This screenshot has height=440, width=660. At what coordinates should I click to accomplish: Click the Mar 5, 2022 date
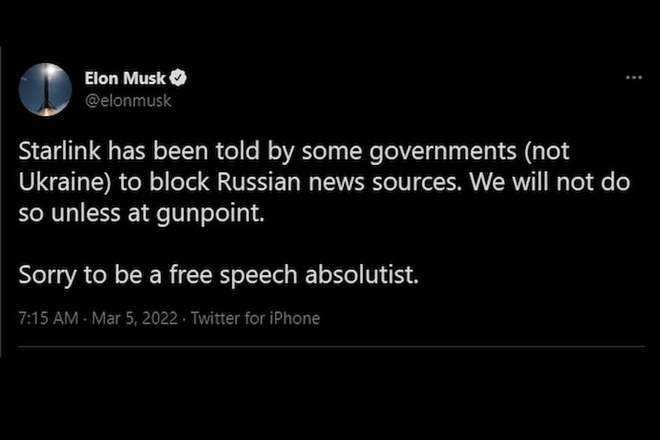tap(135, 318)
